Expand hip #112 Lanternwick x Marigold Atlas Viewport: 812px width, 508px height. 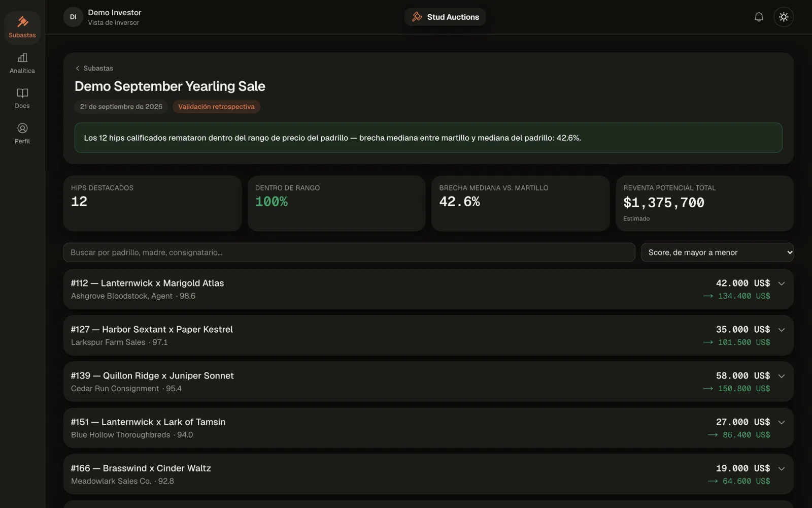[428, 289]
